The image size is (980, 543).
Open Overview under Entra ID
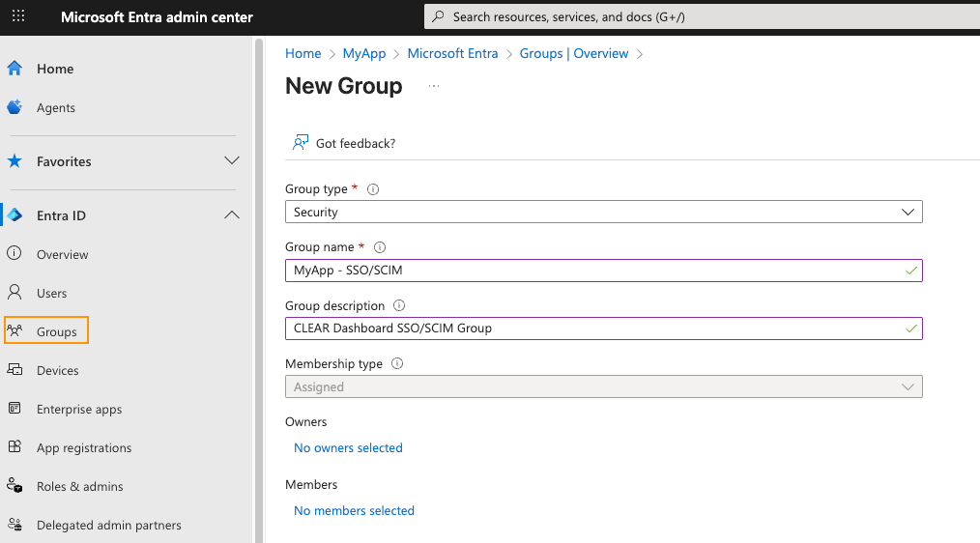[x=63, y=254]
